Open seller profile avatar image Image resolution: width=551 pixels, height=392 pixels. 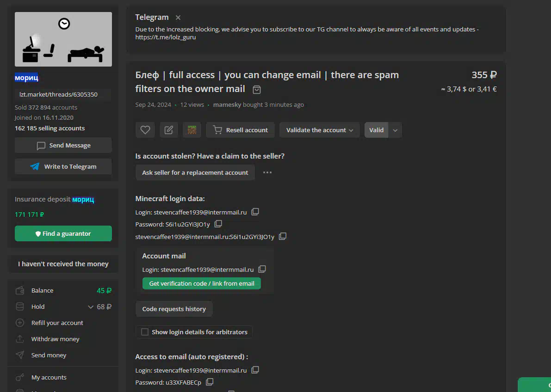pyautogui.click(x=63, y=39)
